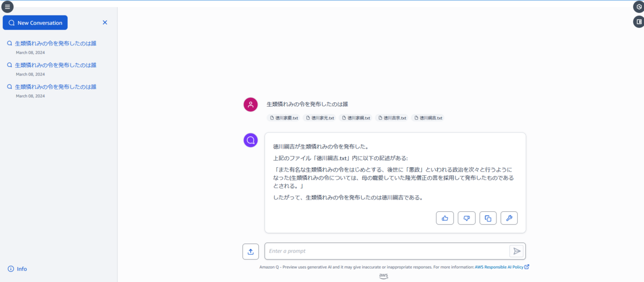Screen dimensions: 644x282
Task: Open the 徳川吉宗.txt file chip
Action: tap(392, 118)
